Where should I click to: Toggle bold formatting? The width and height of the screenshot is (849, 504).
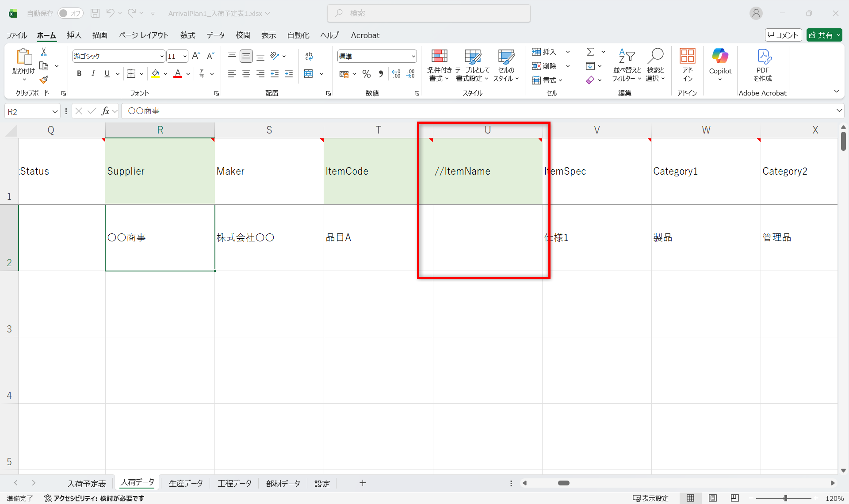(79, 74)
